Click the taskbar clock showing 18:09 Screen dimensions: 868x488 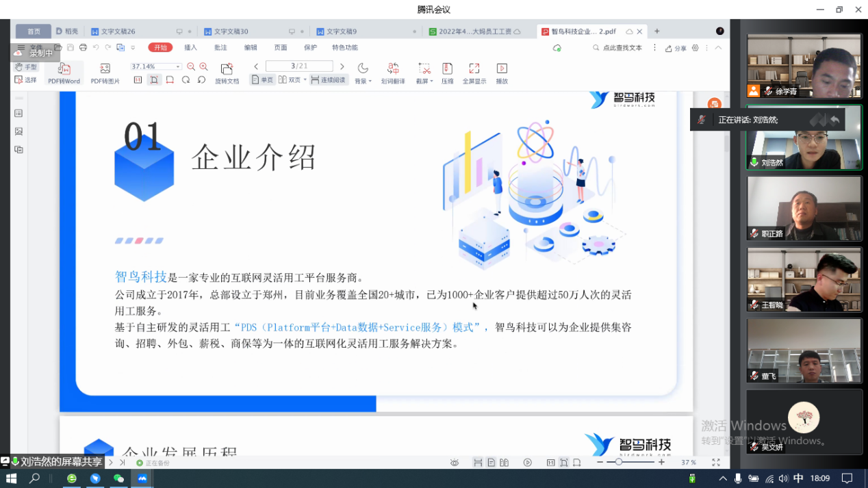tap(820, 478)
